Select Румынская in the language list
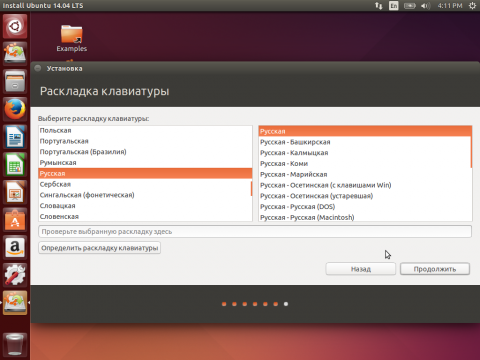 [x=145, y=163]
